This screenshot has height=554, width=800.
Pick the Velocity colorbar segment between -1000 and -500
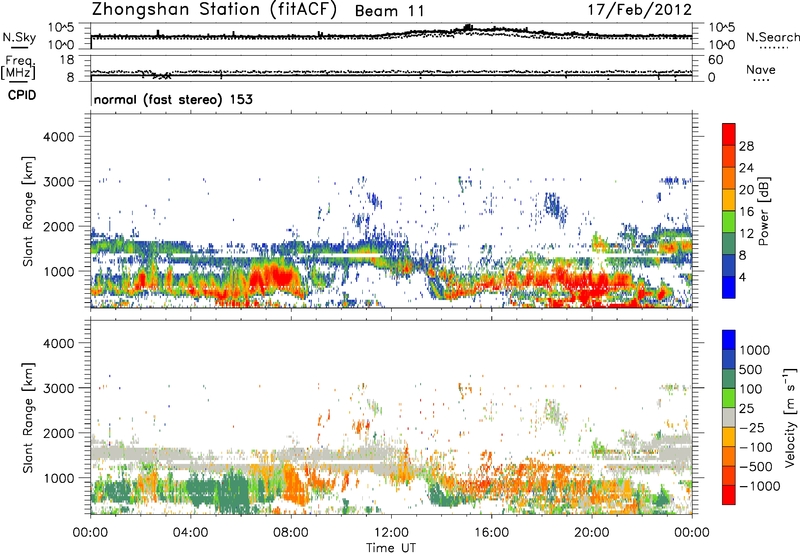(x=729, y=476)
